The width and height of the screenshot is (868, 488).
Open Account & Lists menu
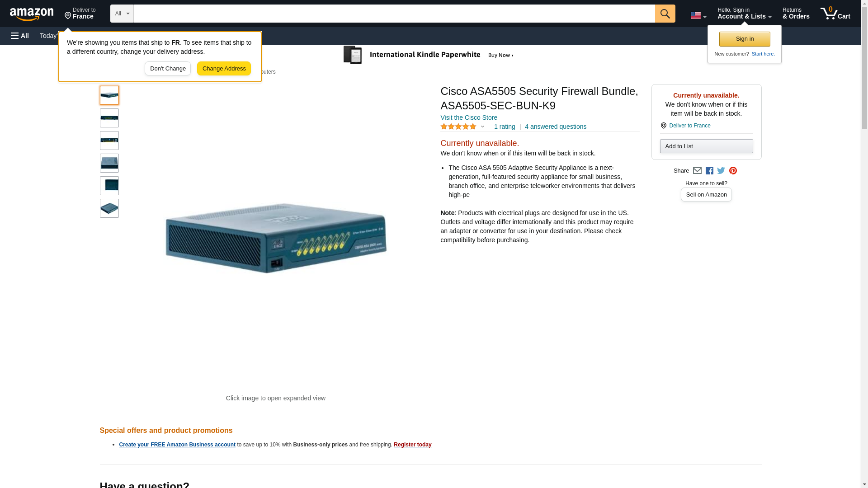click(x=744, y=14)
